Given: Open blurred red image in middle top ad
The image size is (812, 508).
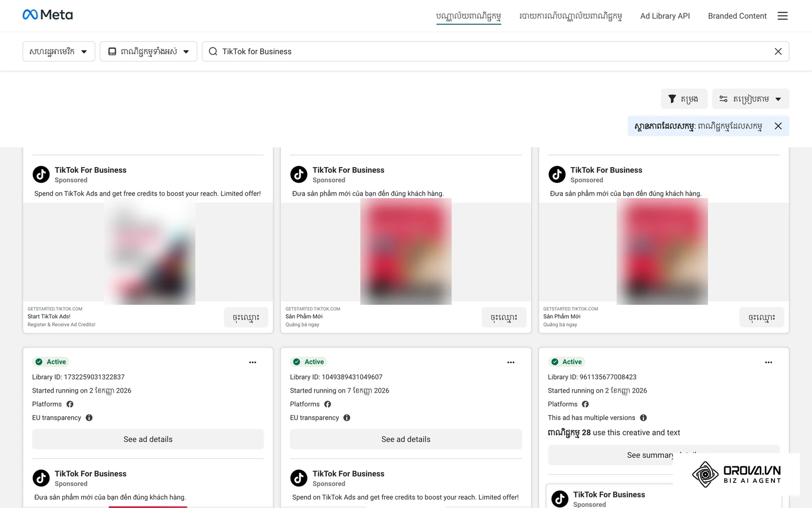Looking at the screenshot, I should click(x=406, y=252).
